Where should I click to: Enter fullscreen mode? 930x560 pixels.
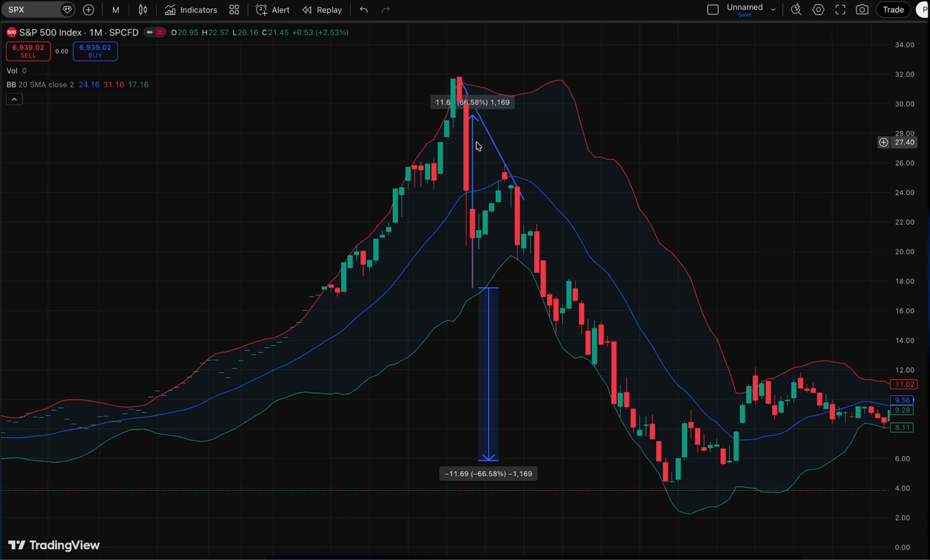coord(841,10)
